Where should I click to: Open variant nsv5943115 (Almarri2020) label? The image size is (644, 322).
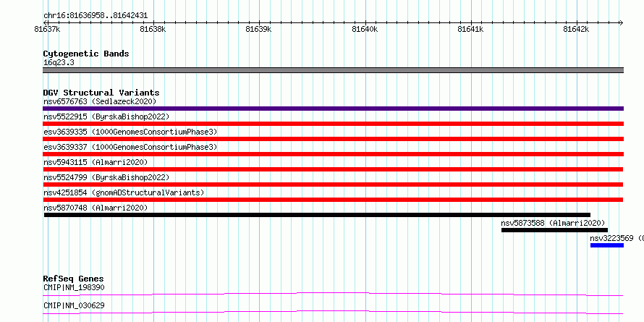(96, 162)
